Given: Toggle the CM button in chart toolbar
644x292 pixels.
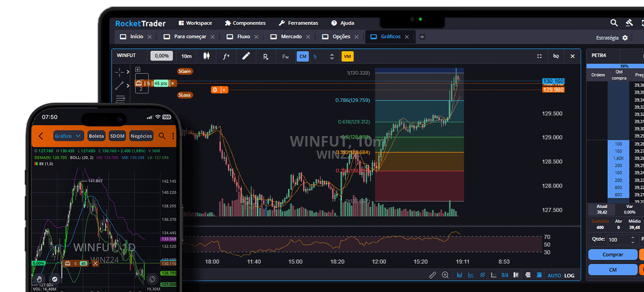Looking at the screenshot, I should (303, 56).
